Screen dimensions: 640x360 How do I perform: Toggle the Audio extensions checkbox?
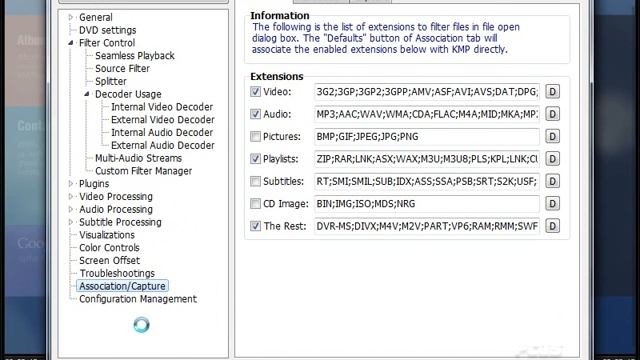pos(256,114)
